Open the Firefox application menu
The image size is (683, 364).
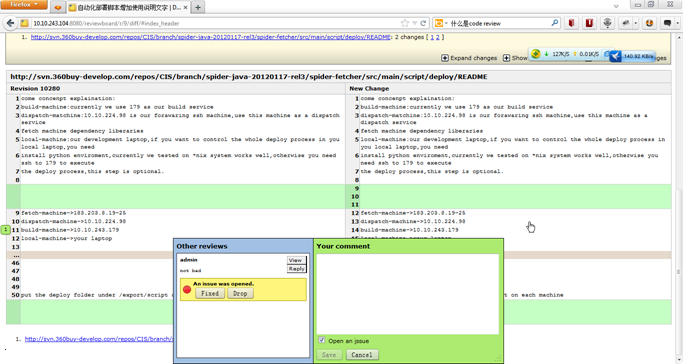(x=24, y=4)
